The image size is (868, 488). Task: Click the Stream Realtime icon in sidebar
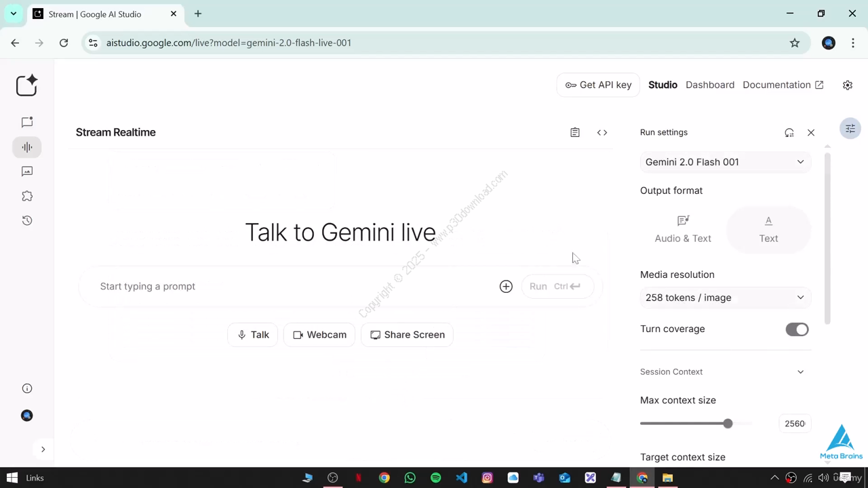[27, 147]
